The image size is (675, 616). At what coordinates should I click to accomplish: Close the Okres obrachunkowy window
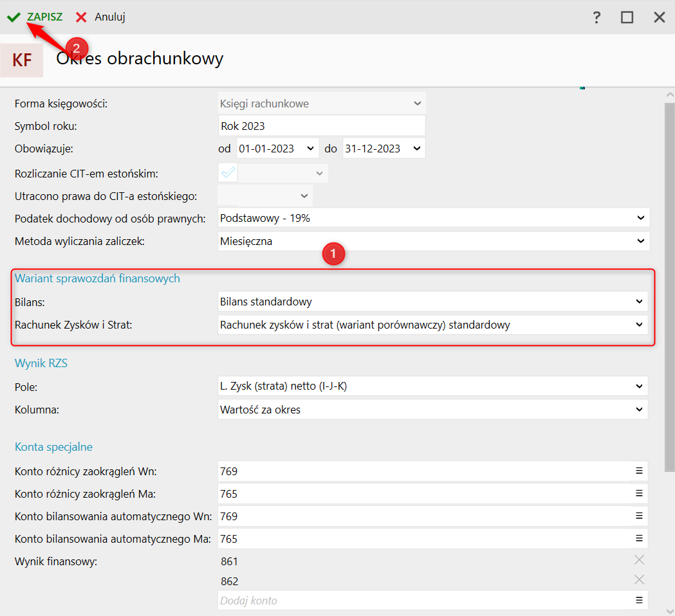(659, 17)
